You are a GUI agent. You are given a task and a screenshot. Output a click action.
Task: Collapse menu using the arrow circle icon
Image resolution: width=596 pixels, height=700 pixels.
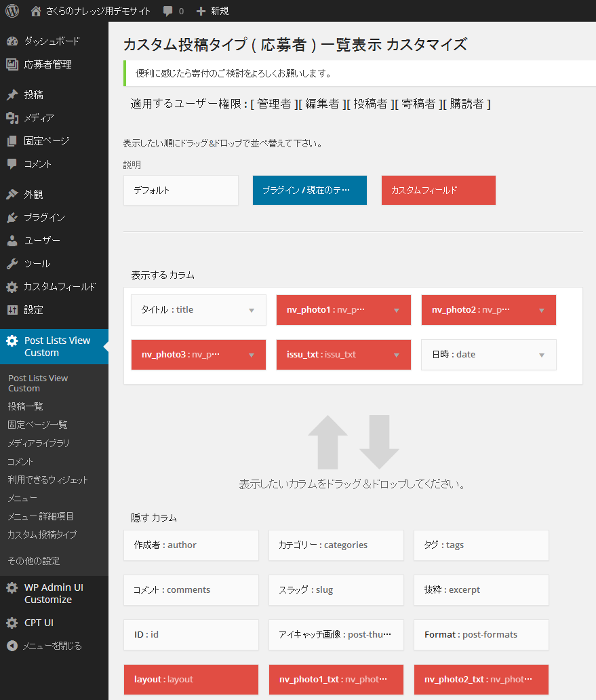click(12, 646)
